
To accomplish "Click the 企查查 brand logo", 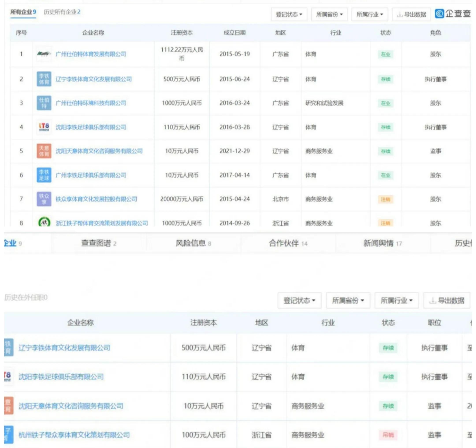I will [453, 14].
